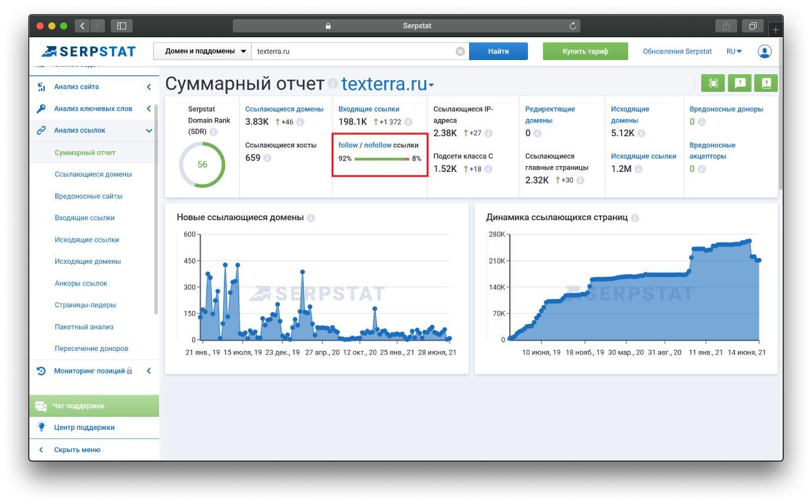
Task: Open Обновления Serpstat link
Action: click(677, 51)
